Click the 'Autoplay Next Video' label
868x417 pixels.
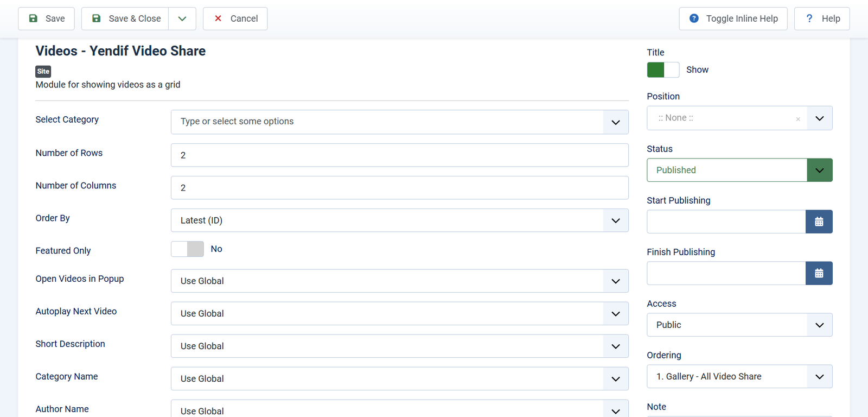click(x=76, y=312)
